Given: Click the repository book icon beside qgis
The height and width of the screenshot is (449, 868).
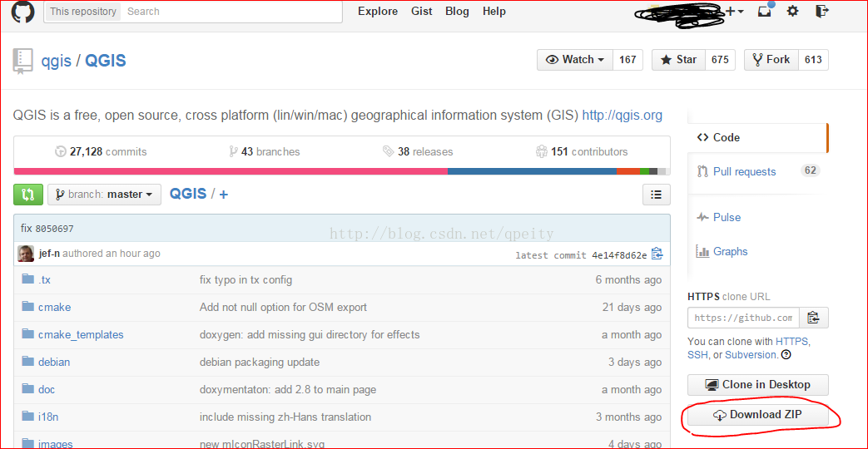Looking at the screenshot, I should tap(22, 61).
